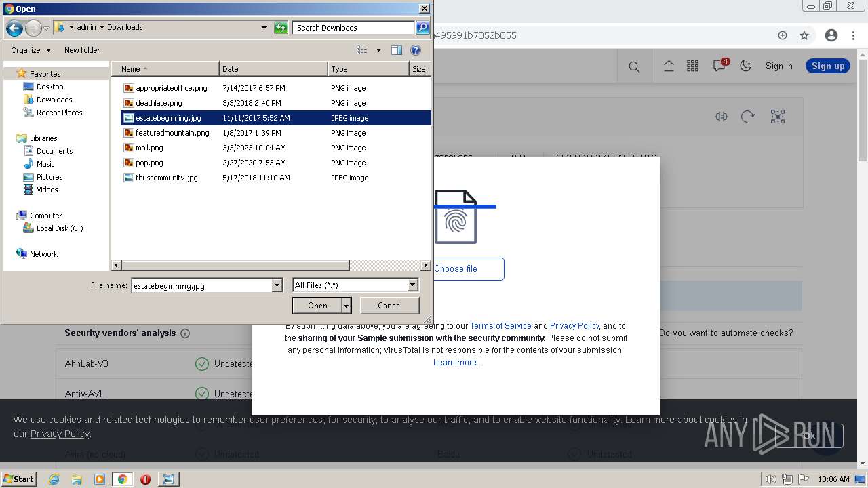Click the similarity compare icon on page

pyautogui.click(x=722, y=117)
